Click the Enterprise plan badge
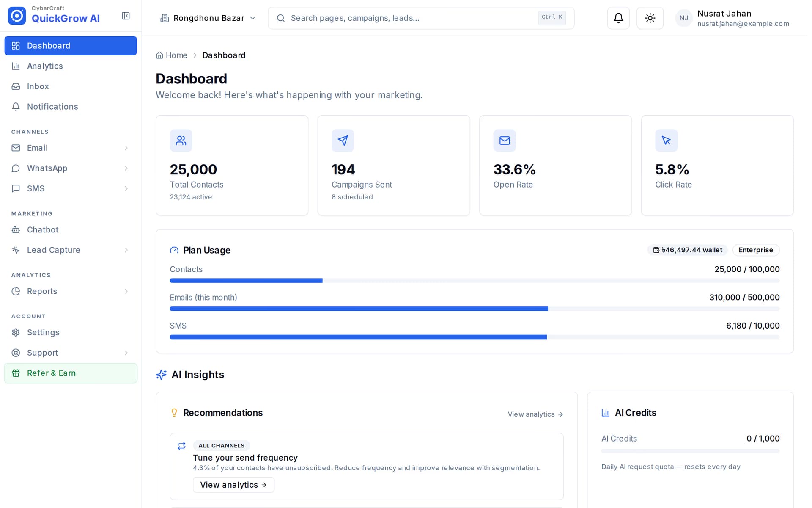Viewport: 812px width, 508px height. [756, 250]
